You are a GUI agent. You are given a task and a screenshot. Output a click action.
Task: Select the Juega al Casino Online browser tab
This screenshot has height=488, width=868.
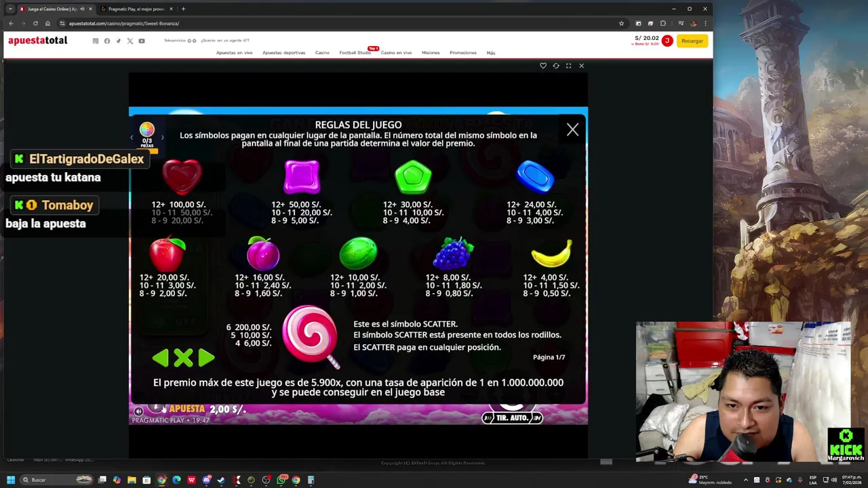click(x=57, y=9)
